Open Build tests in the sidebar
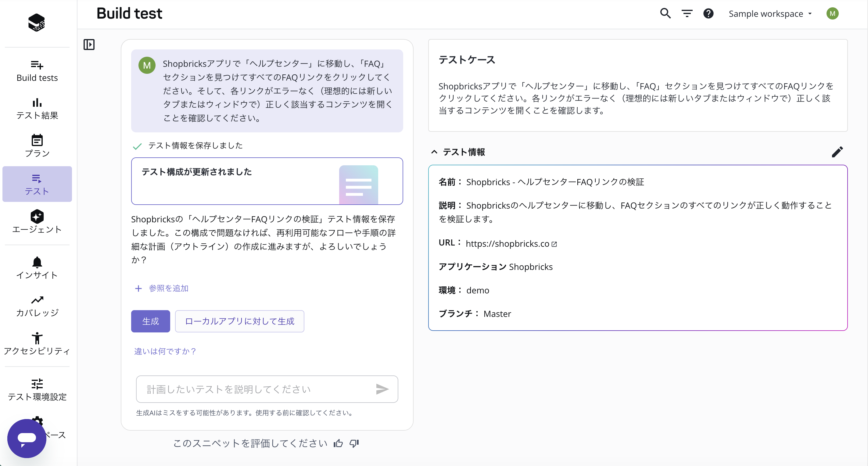This screenshot has height=466, width=868. (37, 71)
